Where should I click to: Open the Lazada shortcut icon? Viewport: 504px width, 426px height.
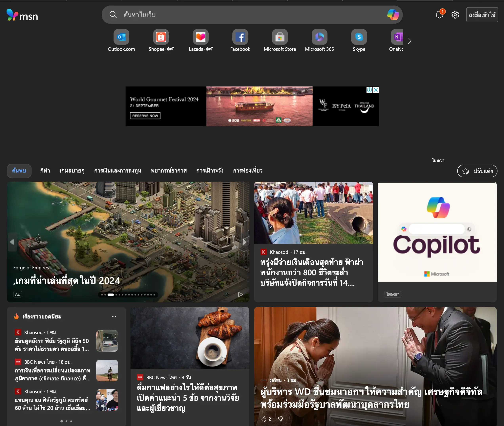(x=200, y=37)
